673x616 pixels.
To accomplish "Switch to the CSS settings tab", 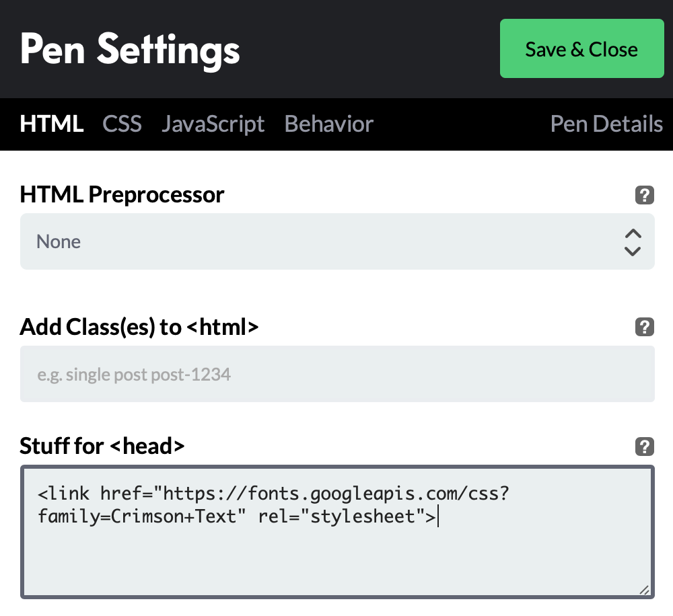I will [x=122, y=124].
